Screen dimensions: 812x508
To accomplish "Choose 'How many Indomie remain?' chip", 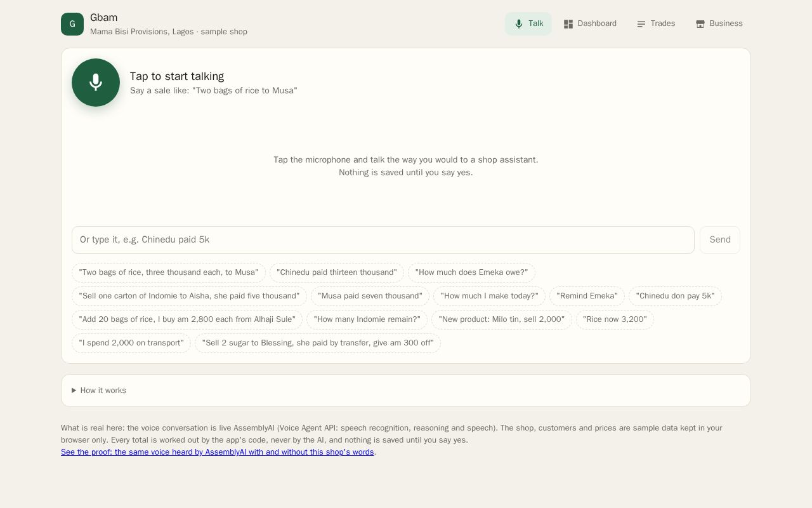I will pos(367,319).
